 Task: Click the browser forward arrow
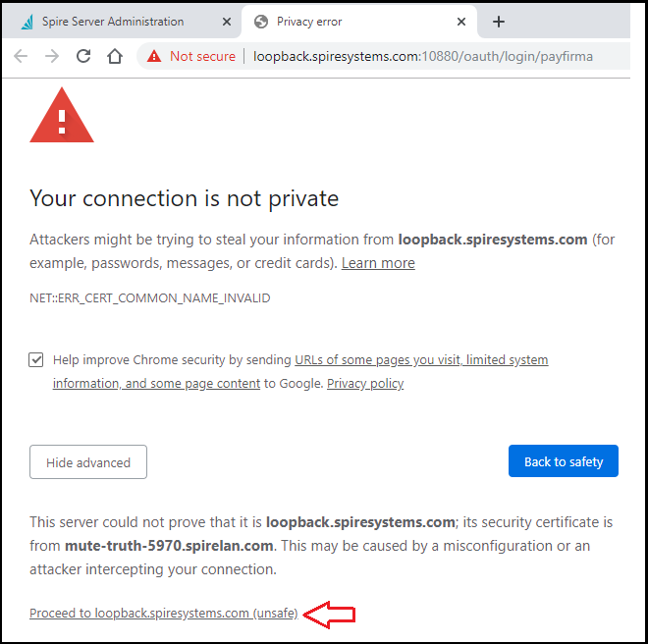(52, 56)
